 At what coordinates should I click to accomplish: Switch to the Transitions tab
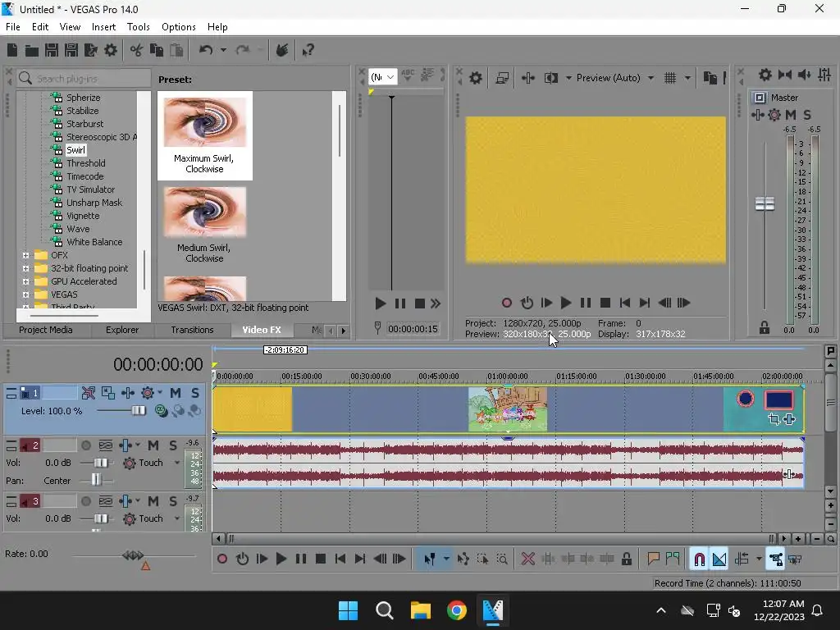point(192,330)
